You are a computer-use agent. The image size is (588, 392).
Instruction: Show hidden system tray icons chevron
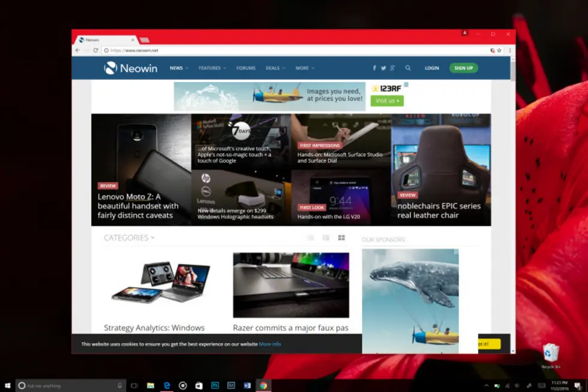coord(487,385)
